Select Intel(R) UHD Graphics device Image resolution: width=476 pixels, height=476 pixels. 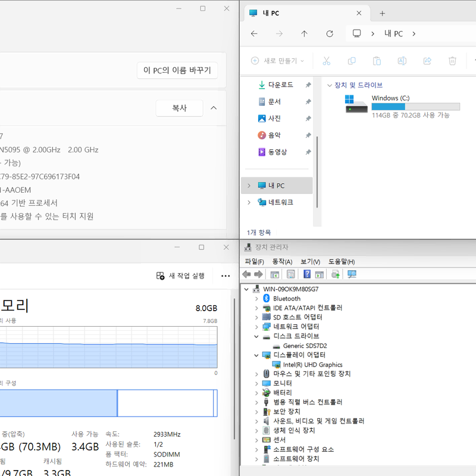(x=313, y=365)
